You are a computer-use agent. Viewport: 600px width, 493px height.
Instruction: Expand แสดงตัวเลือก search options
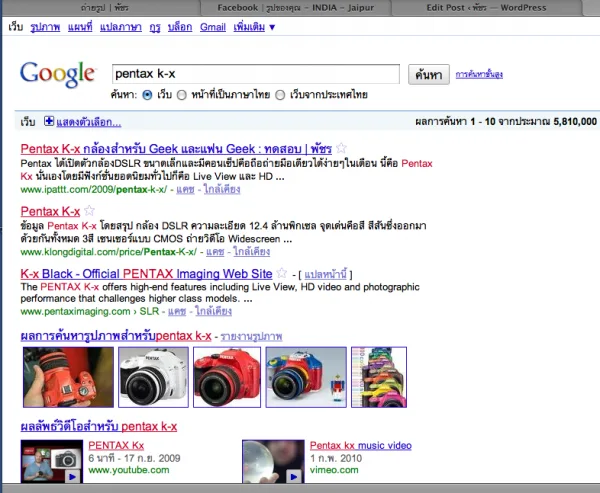pyautogui.click(x=88, y=122)
